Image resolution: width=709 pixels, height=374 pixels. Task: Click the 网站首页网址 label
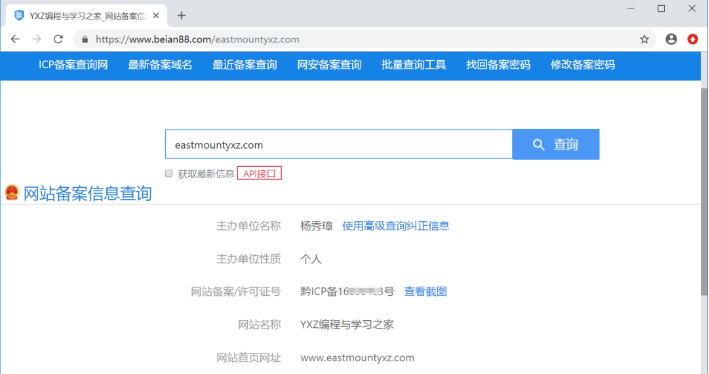coord(248,358)
